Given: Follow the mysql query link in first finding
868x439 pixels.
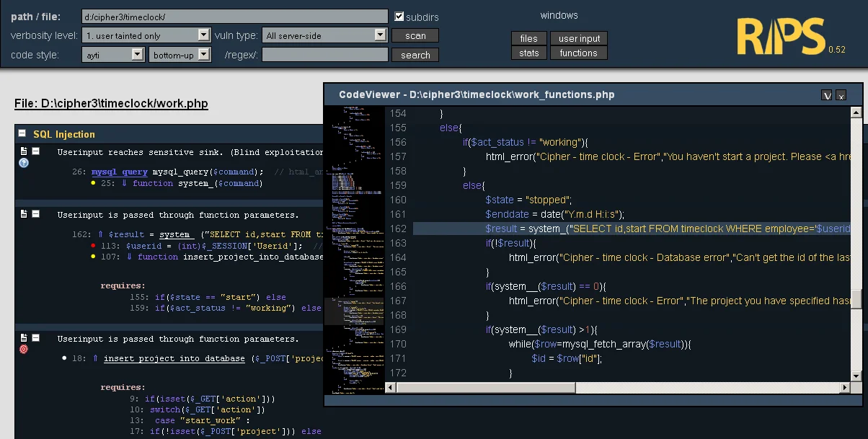Looking at the screenshot, I should (x=119, y=172).
